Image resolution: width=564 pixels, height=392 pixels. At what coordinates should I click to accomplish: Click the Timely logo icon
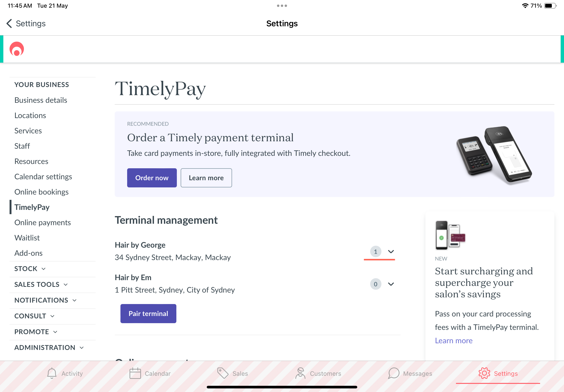click(17, 49)
